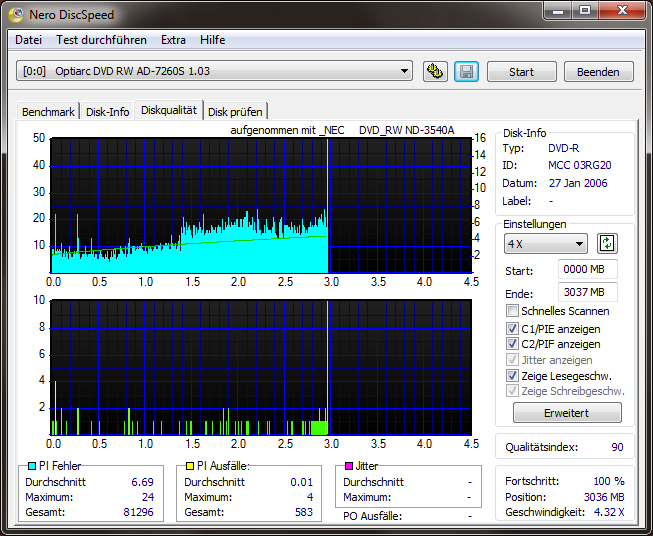Open the Optiarc DVD RW drive dropdown
Image resolution: width=653 pixels, height=536 pixels.
tap(214, 71)
